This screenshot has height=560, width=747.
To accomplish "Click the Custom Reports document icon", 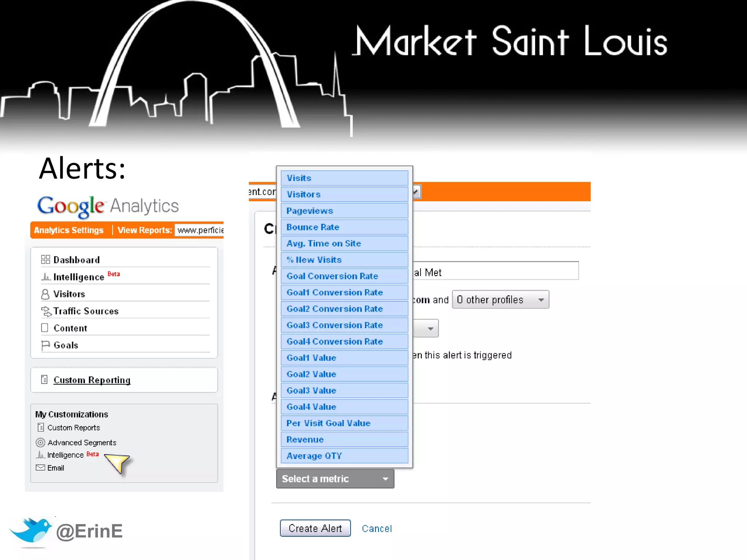I will 41,427.
